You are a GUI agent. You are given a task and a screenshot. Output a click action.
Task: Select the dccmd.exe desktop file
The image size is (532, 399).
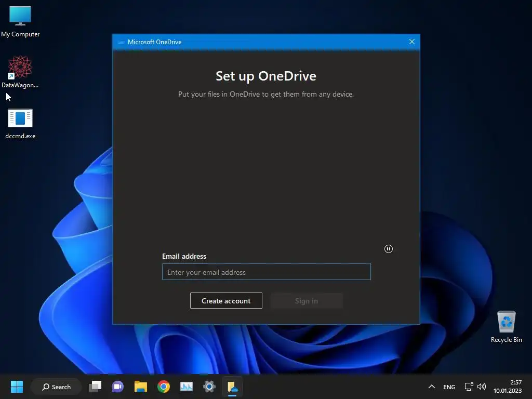click(20, 124)
